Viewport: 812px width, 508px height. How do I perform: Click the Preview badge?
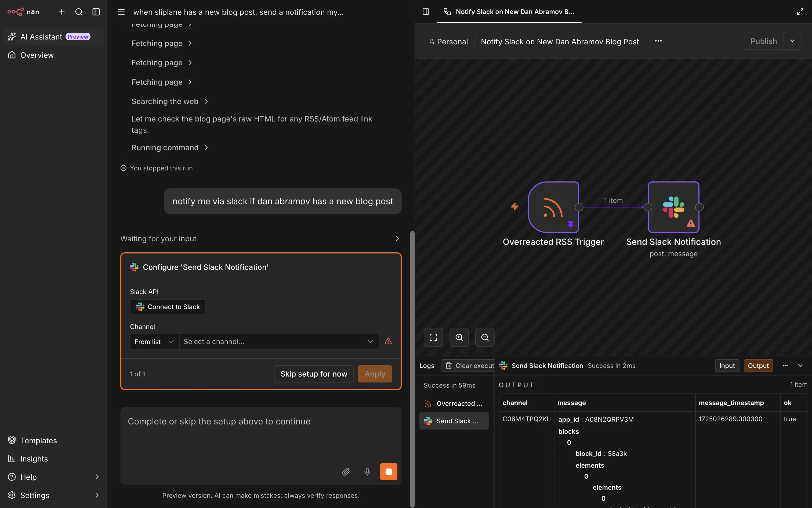click(x=78, y=37)
